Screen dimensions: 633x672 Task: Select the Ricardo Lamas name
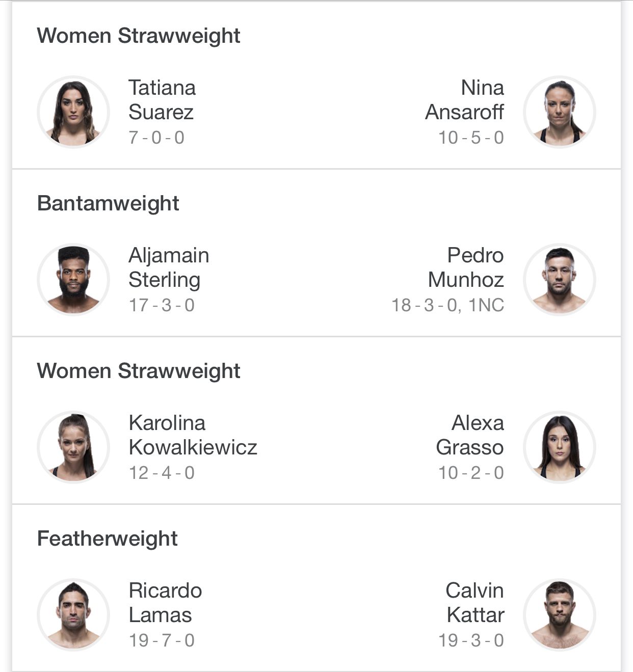(x=165, y=603)
